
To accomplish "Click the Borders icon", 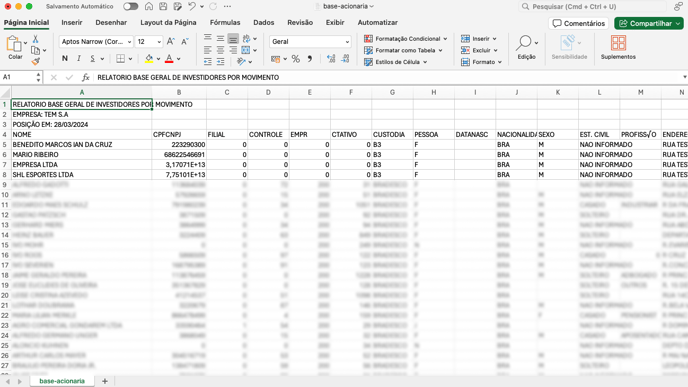I will pos(121,58).
